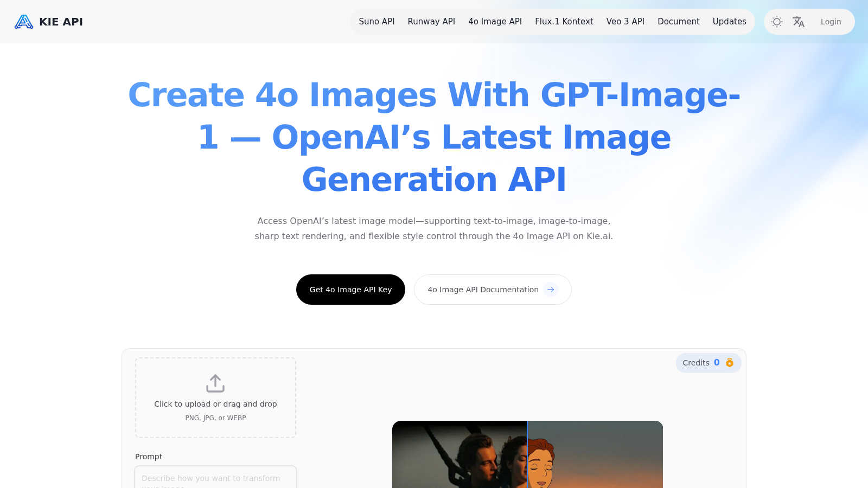Click the before/after comparison divider handle
This screenshot has height=488, width=868.
coord(527,454)
